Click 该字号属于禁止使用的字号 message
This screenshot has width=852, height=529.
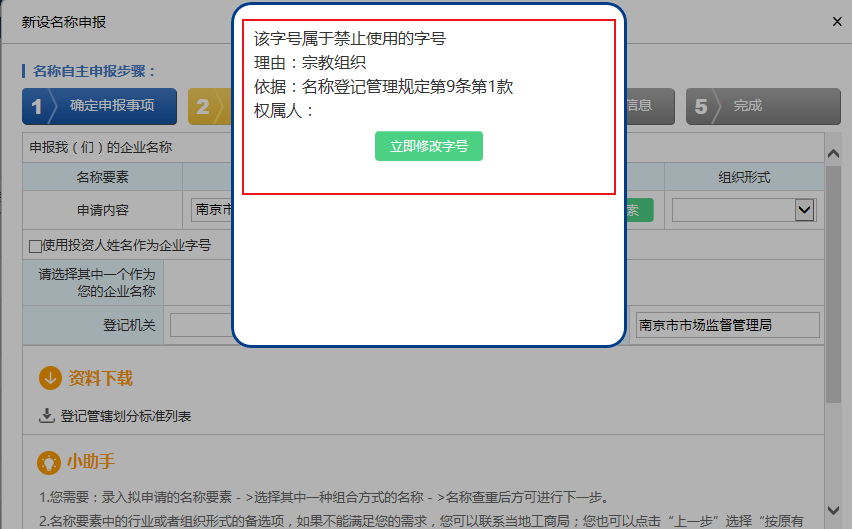[349, 39]
